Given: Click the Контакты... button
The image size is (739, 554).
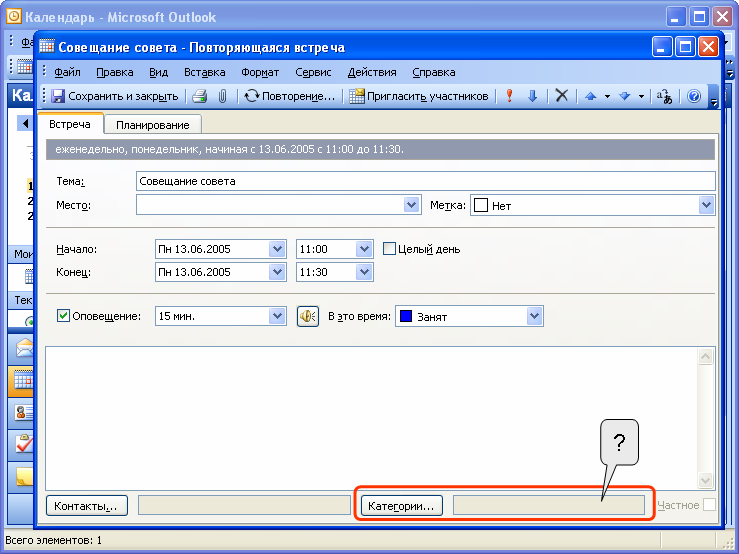Looking at the screenshot, I should click(x=87, y=505).
